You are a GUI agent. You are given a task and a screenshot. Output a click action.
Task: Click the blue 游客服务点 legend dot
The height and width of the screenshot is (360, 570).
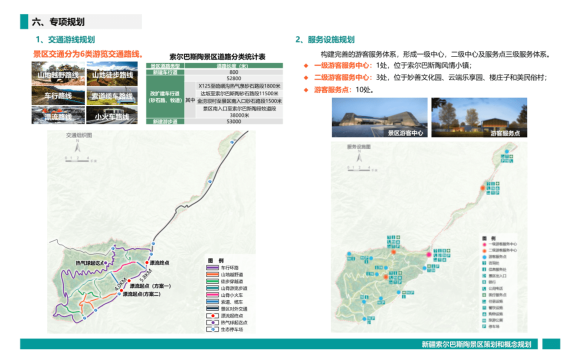click(x=485, y=257)
